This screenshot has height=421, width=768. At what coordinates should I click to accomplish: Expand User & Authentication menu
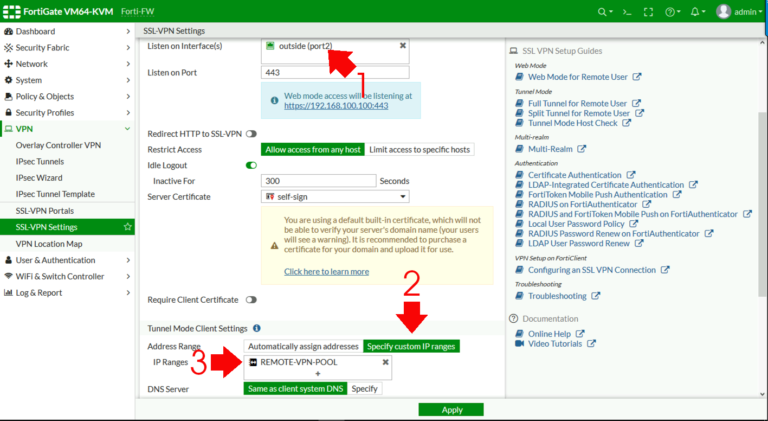click(67, 260)
